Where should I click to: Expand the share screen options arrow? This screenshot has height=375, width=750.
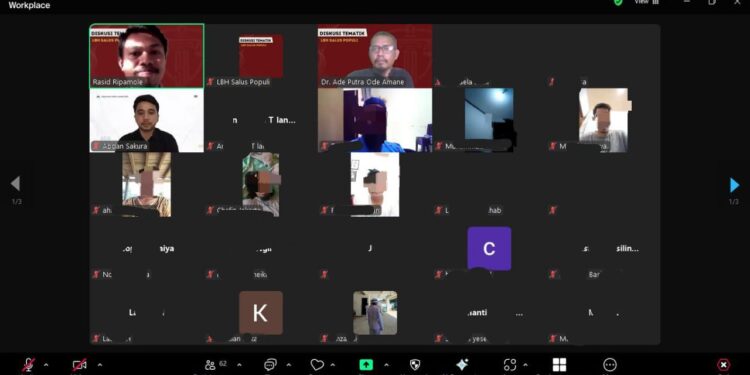click(x=386, y=365)
